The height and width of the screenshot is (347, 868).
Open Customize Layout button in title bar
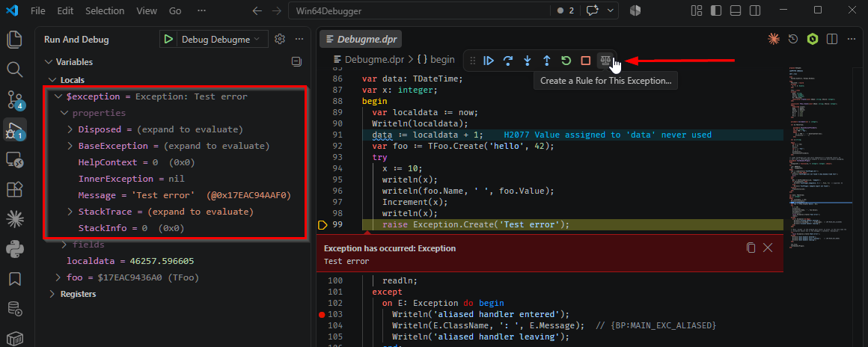click(697, 10)
